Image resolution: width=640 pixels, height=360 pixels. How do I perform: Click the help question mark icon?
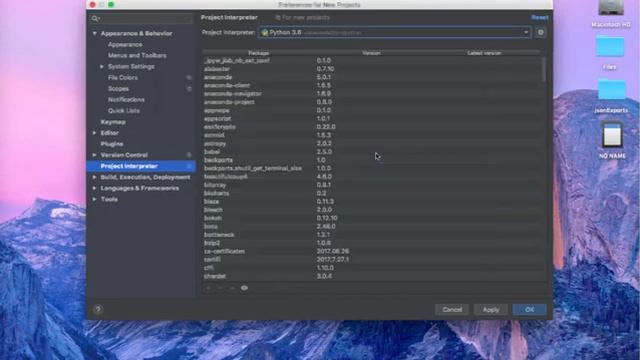(98, 309)
